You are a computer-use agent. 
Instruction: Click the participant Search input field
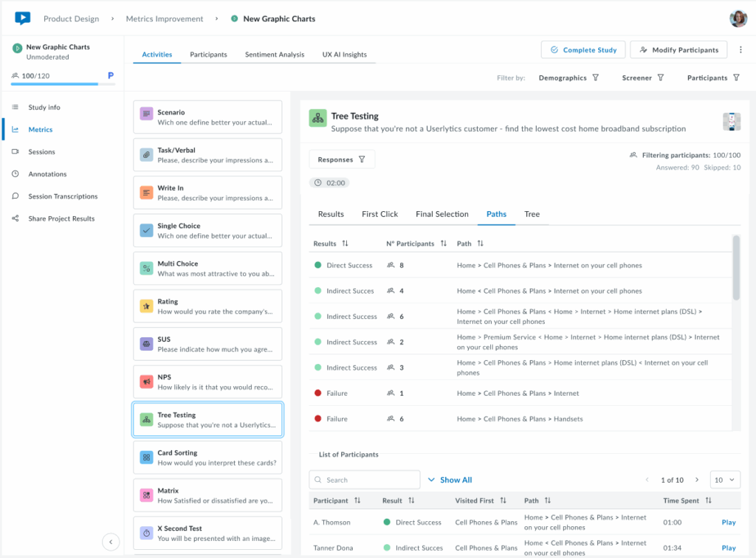click(365, 480)
